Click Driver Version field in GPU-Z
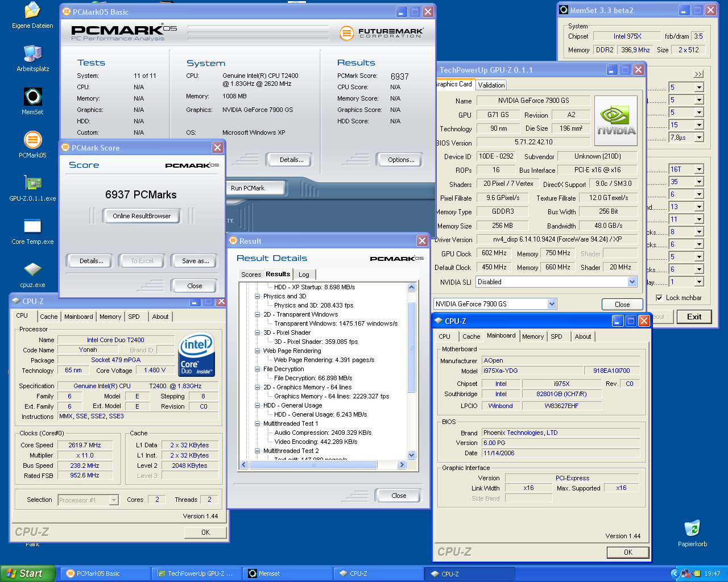Viewport: 728px width, 582px height. point(557,239)
